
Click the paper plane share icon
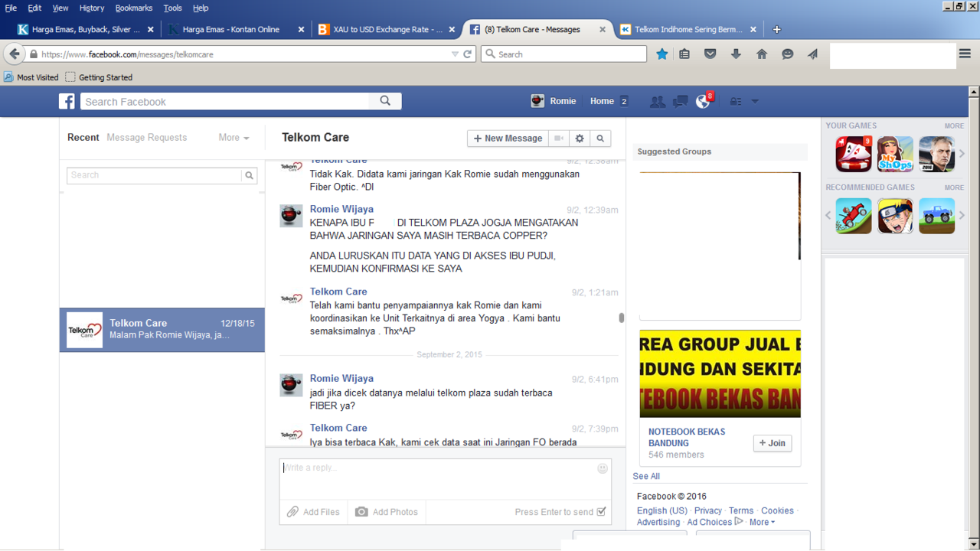[x=812, y=54]
